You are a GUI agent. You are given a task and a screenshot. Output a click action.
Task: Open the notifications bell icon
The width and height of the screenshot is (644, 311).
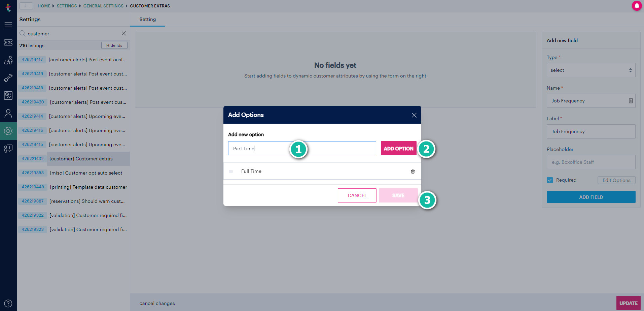(x=637, y=6)
